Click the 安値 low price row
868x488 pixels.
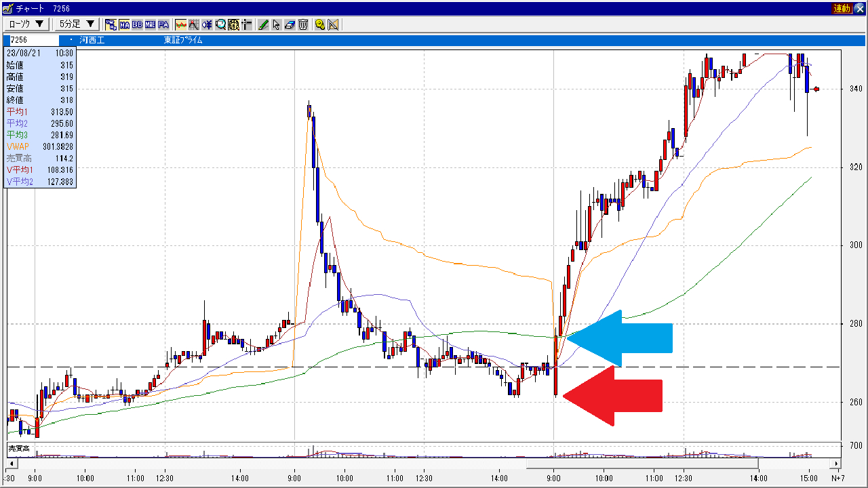[41, 88]
